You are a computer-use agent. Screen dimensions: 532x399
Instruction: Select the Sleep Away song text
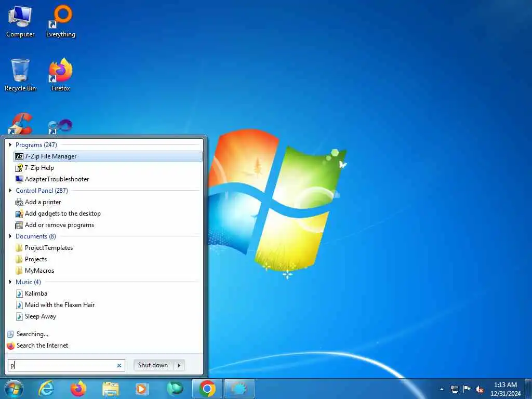pyautogui.click(x=41, y=316)
